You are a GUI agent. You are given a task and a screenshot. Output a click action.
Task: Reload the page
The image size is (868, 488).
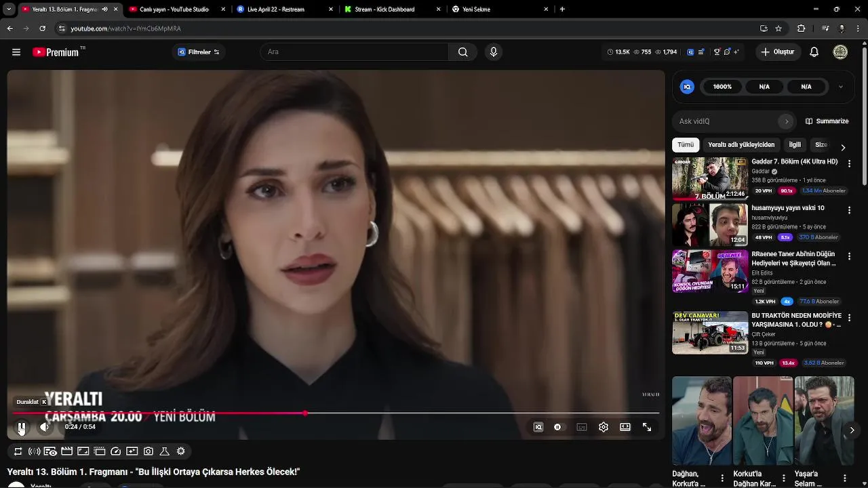pyautogui.click(x=42, y=28)
